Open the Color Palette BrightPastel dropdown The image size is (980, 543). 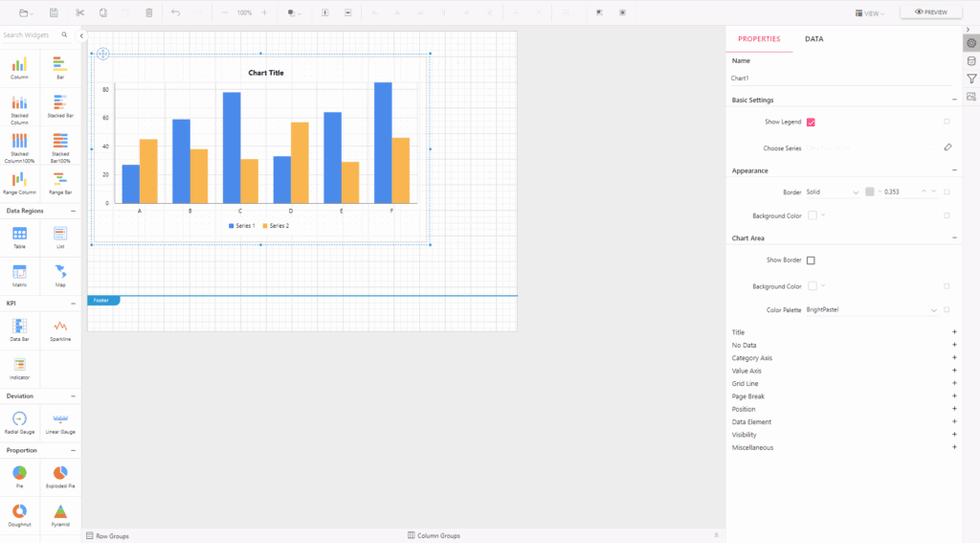point(871,309)
